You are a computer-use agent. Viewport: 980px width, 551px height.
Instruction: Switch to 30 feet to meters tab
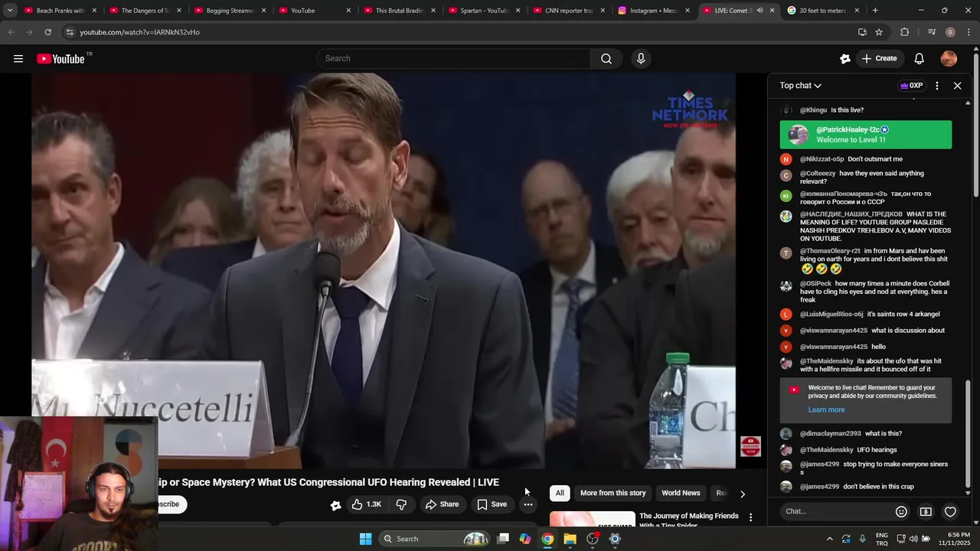824,11
